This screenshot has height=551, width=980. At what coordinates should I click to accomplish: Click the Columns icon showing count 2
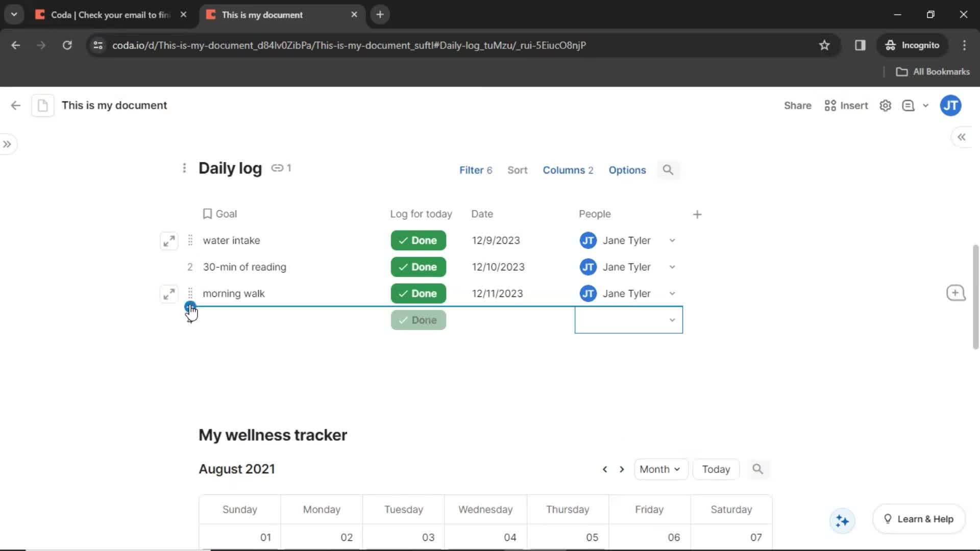568,170
